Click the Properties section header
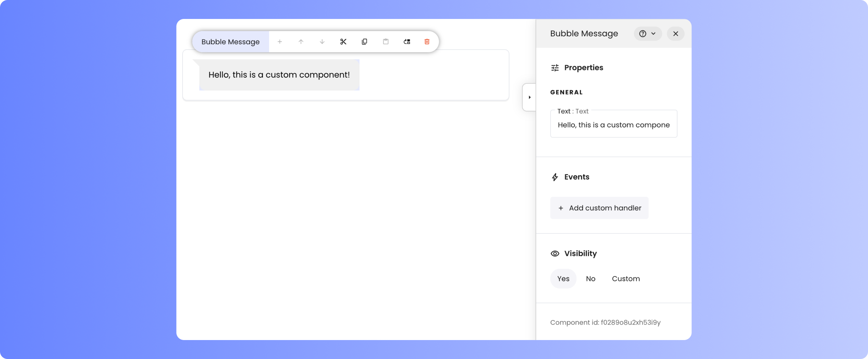This screenshot has width=868, height=359. pyautogui.click(x=577, y=67)
